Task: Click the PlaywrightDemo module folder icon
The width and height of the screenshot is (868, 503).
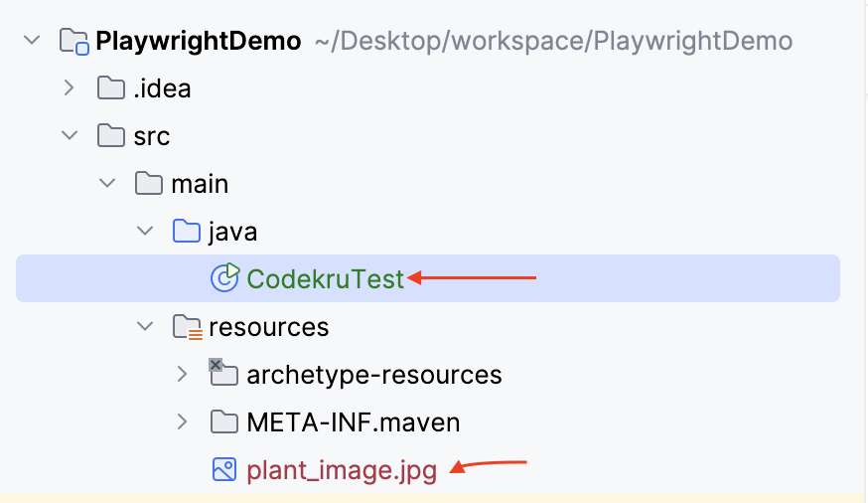Action: [74, 42]
